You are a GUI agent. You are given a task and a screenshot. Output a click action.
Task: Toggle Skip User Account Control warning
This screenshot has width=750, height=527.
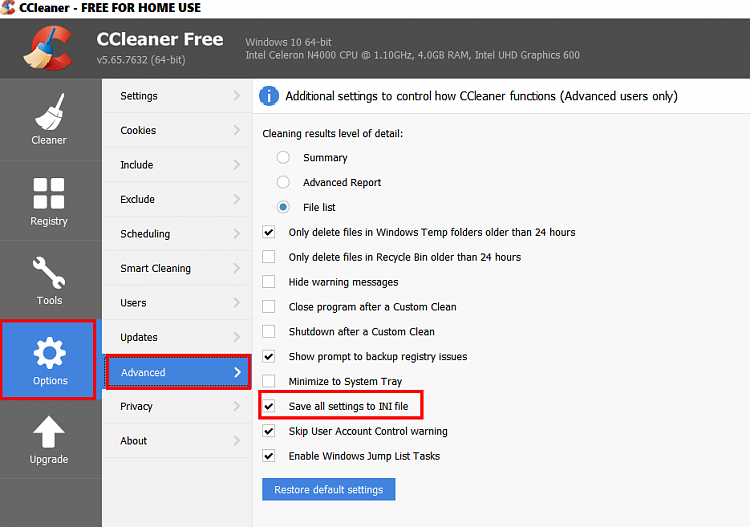click(269, 431)
